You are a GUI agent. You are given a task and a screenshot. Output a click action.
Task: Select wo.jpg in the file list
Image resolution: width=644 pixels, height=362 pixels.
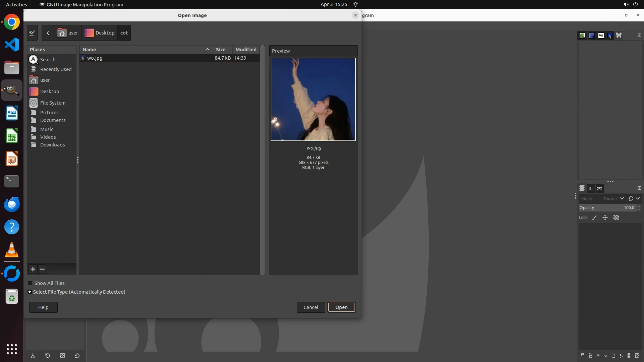tap(95, 58)
